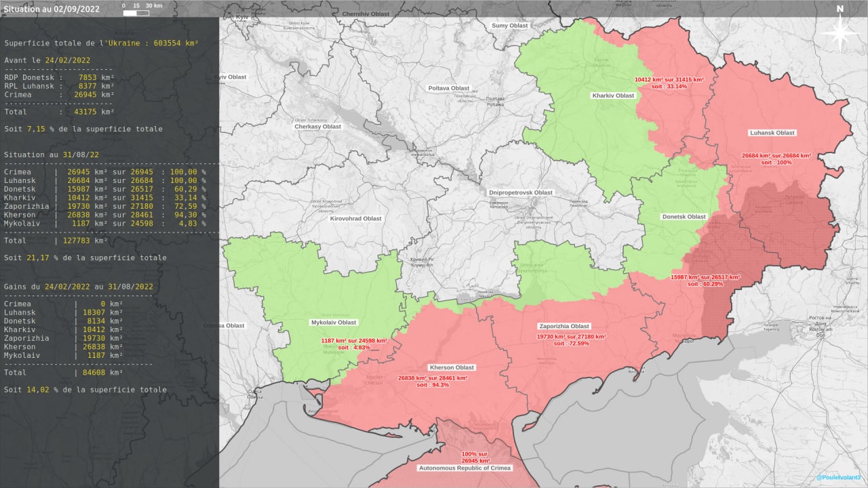Click the Sumy Oblast label
This screenshot has height=488, width=868.
[x=509, y=26]
